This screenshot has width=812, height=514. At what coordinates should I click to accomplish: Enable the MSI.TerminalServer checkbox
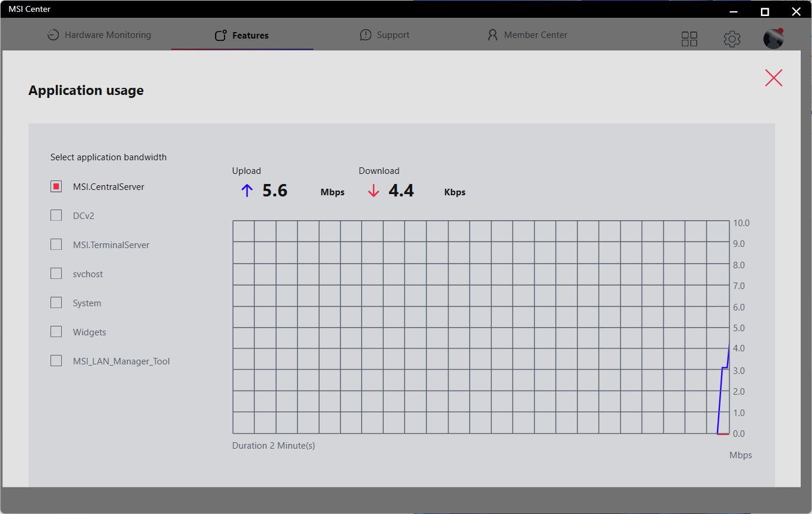pyautogui.click(x=56, y=245)
